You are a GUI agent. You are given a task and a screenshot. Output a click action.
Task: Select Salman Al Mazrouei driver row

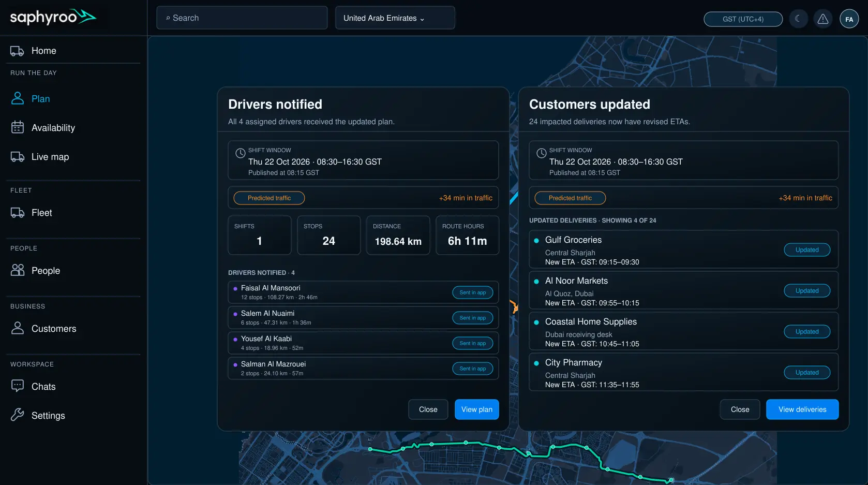point(363,369)
